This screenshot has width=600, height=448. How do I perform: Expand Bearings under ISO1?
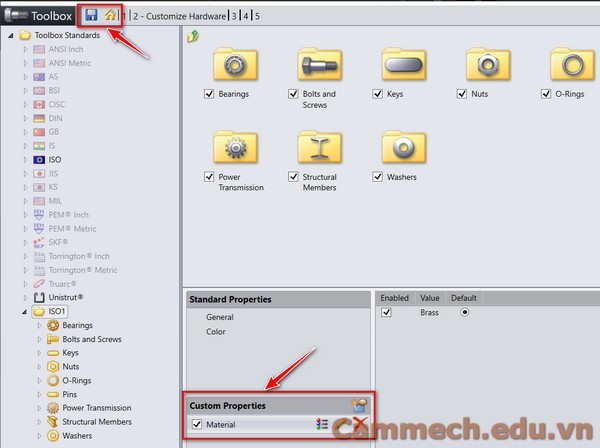point(39,325)
